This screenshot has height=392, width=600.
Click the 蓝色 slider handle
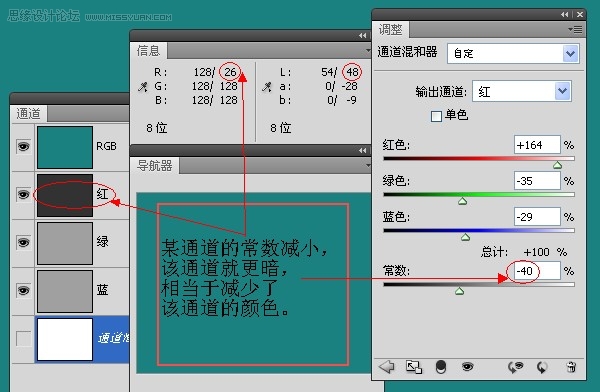click(x=465, y=237)
